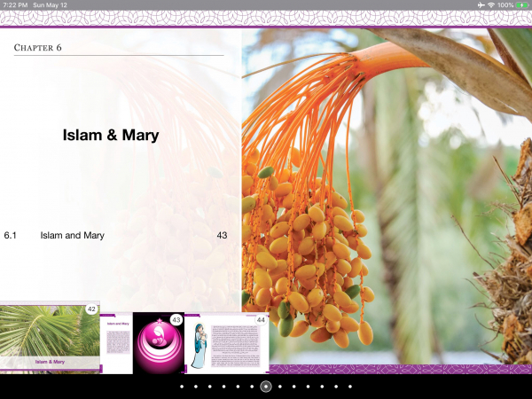The image size is (532, 399).
Task: Go to previous chapter dot before current
Action: (x=251, y=387)
